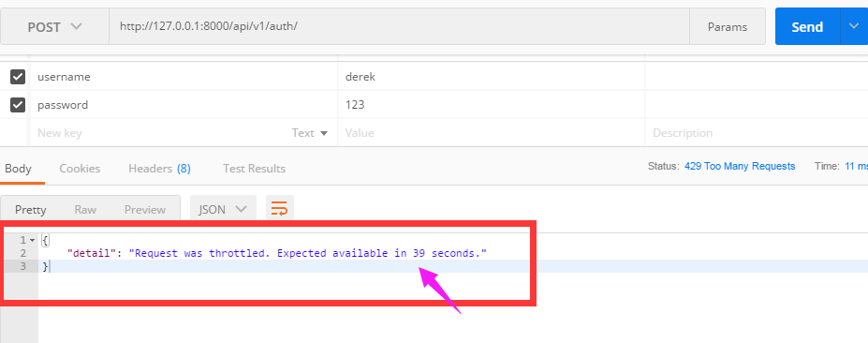This screenshot has height=343, width=868.
Task: Open the POST method dropdown
Action: (54, 27)
